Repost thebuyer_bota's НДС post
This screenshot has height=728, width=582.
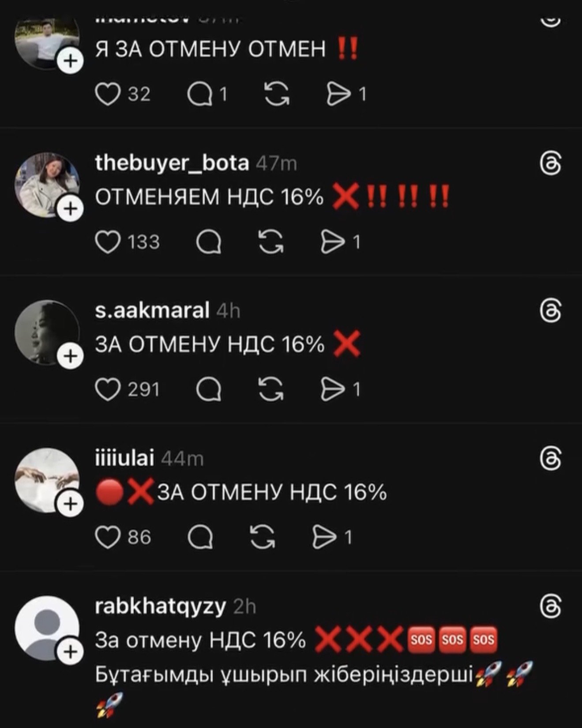tap(271, 242)
